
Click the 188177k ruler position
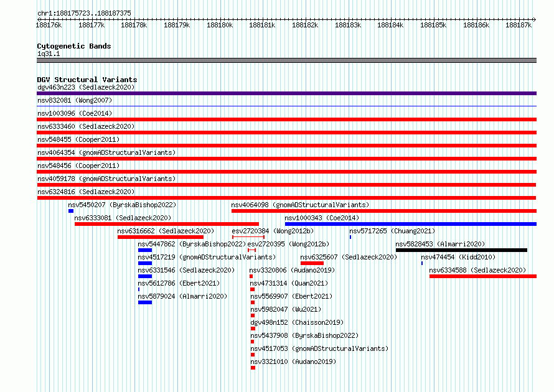coord(92,25)
